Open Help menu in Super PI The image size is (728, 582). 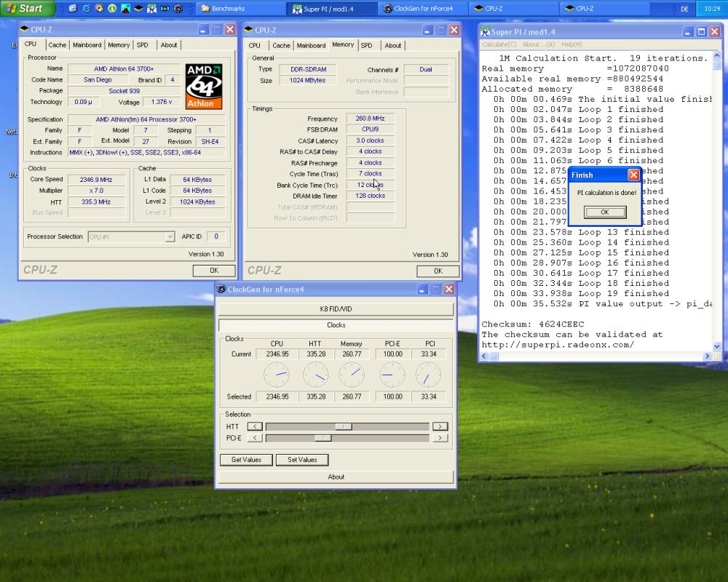click(x=571, y=44)
